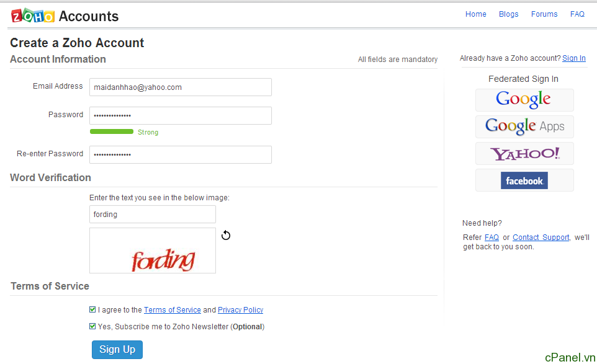Image resolution: width=597 pixels, height=364 pixels.
Task: Follow the Sign In link
Action: point(574,58)
